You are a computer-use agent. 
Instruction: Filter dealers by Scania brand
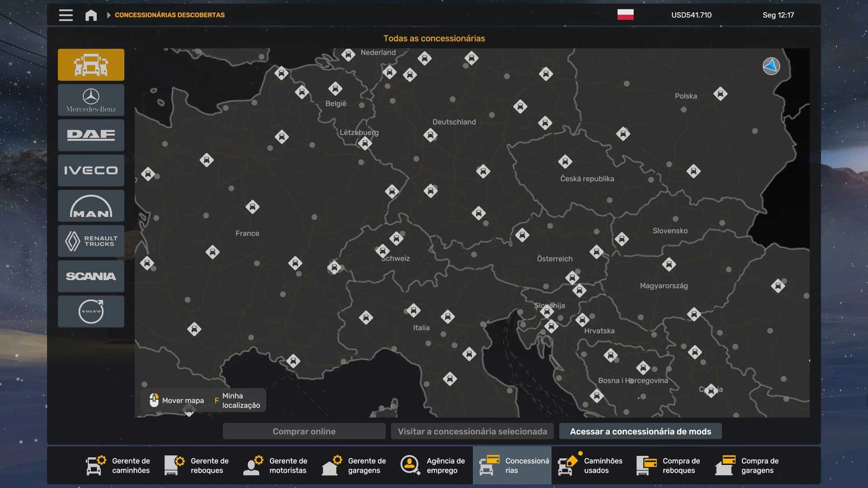click(91, 276)
